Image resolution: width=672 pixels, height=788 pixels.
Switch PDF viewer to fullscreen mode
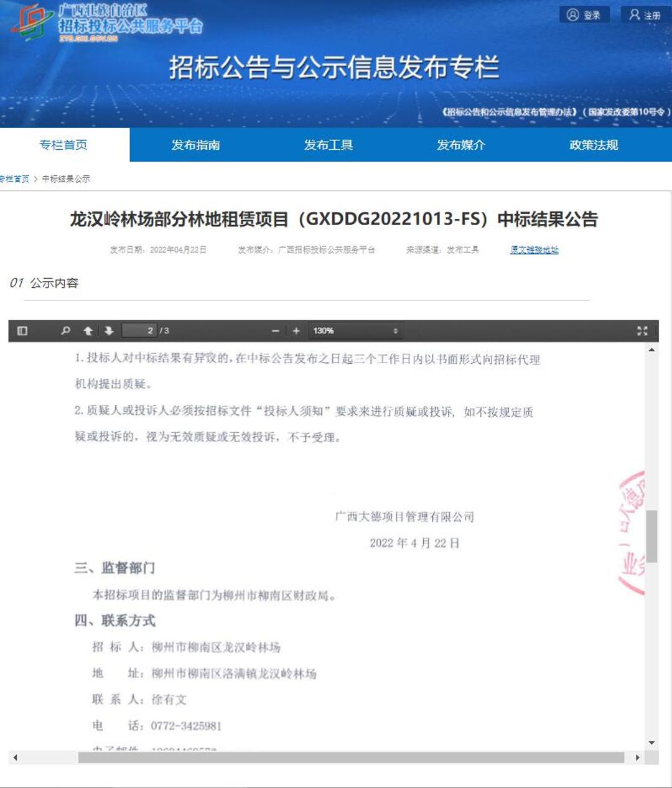pos(642,331)
